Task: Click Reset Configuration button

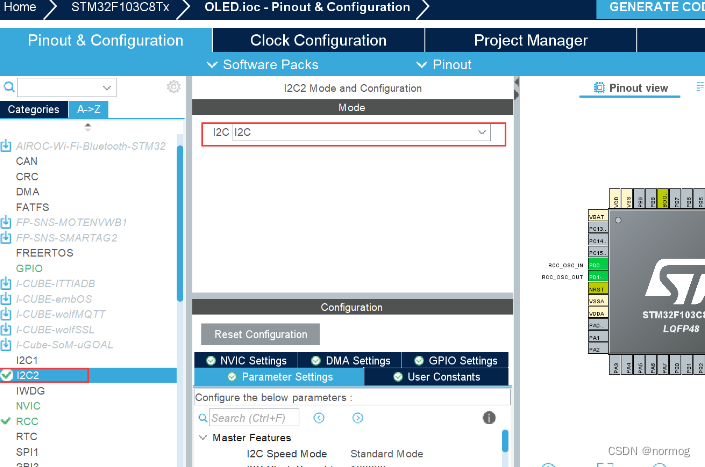Action: click(x=260, y=334)
